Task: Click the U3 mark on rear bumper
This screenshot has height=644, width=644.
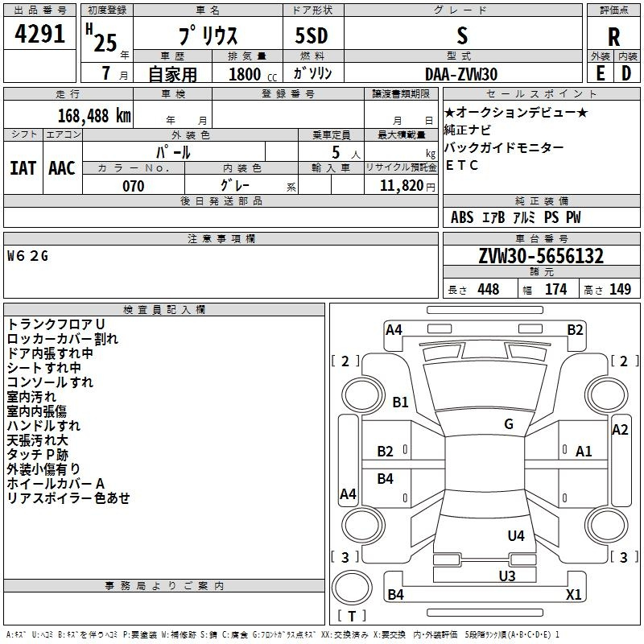Action: coord(507,576)
